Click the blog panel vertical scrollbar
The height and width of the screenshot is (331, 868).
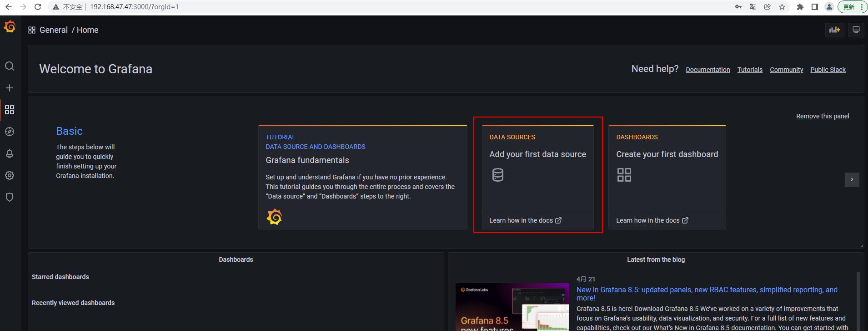coord(858,300)
